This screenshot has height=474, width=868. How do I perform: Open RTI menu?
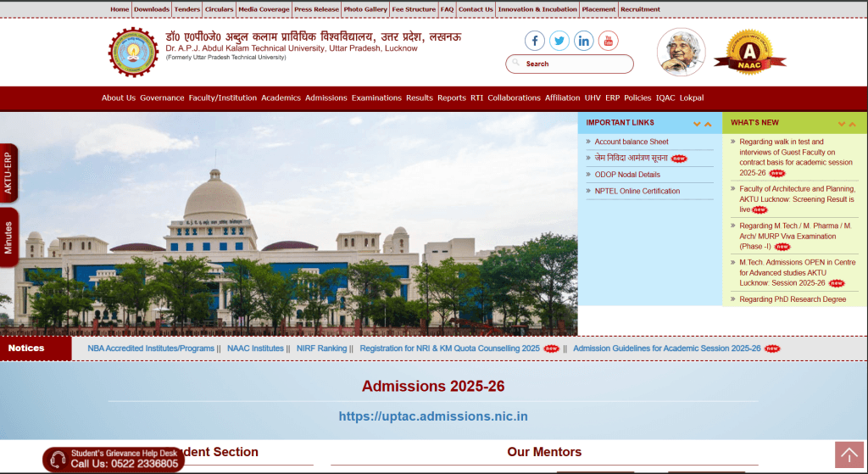tap(476, 98)
